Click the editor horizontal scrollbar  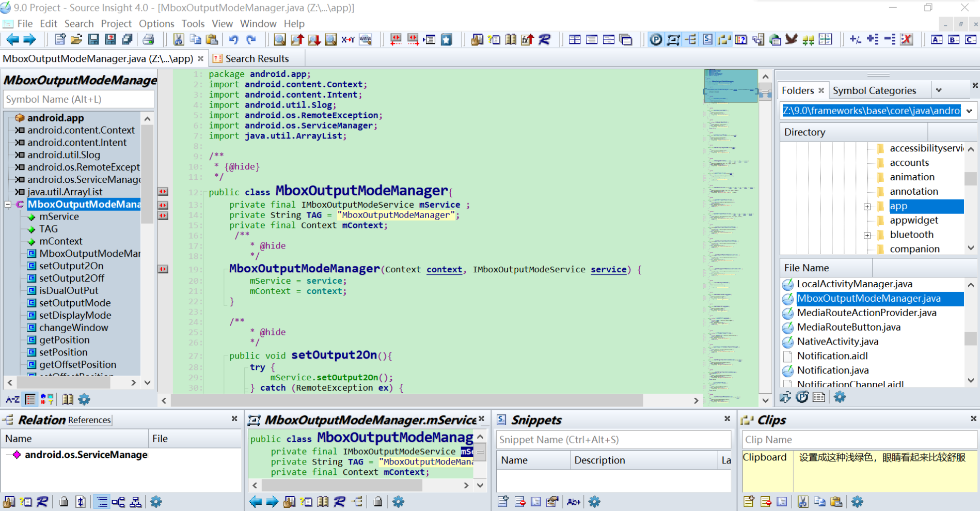click(407, 400)
